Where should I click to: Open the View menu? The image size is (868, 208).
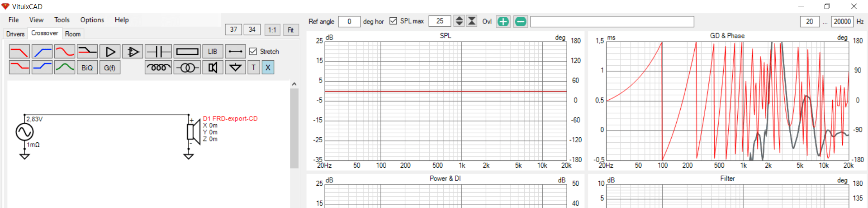(36, 20)
